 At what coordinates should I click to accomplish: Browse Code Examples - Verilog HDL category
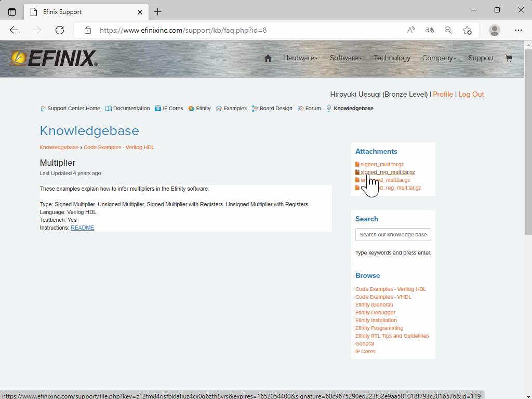click(391, 289)
